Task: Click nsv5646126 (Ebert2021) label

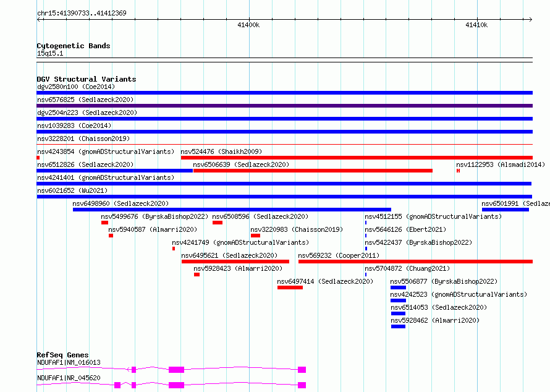Action: pos(405,229)
